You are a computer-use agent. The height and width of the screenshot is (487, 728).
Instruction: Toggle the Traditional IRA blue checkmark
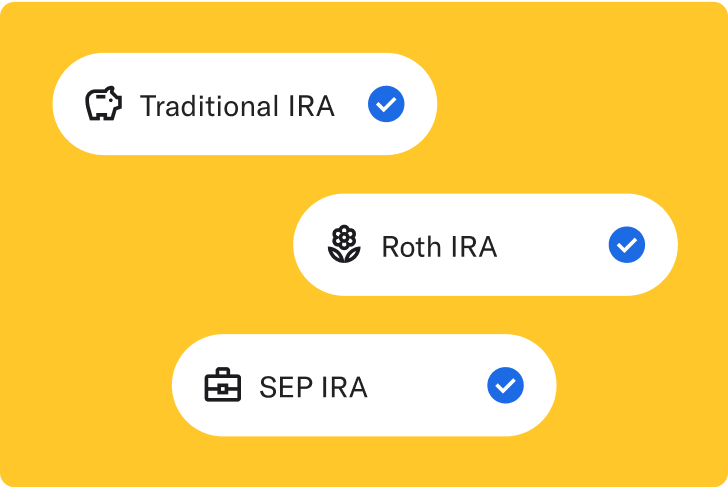point(386,104)
